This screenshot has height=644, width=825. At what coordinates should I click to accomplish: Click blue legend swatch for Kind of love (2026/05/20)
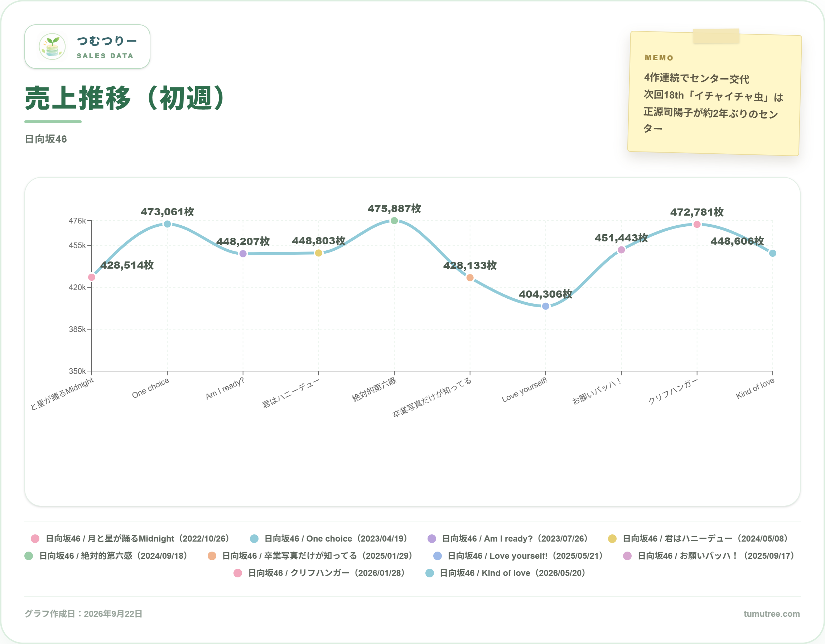pos(429,573)
